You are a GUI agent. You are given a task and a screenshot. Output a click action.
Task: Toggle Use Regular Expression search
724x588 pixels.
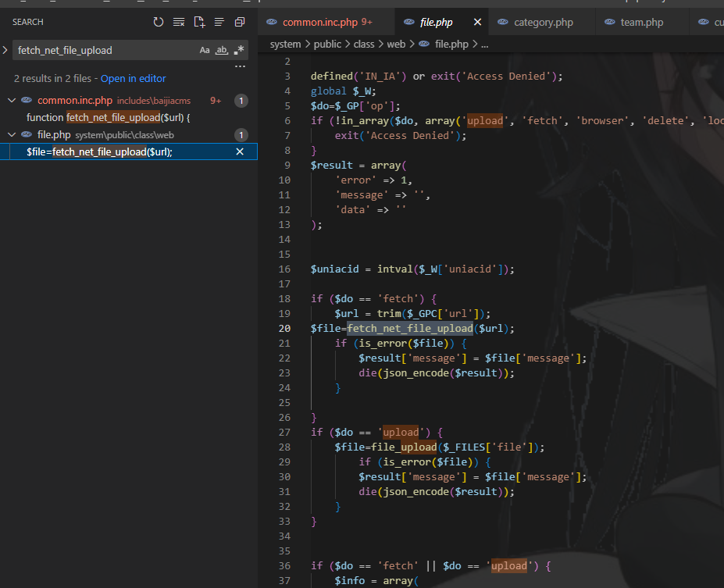tap(239, 50)
